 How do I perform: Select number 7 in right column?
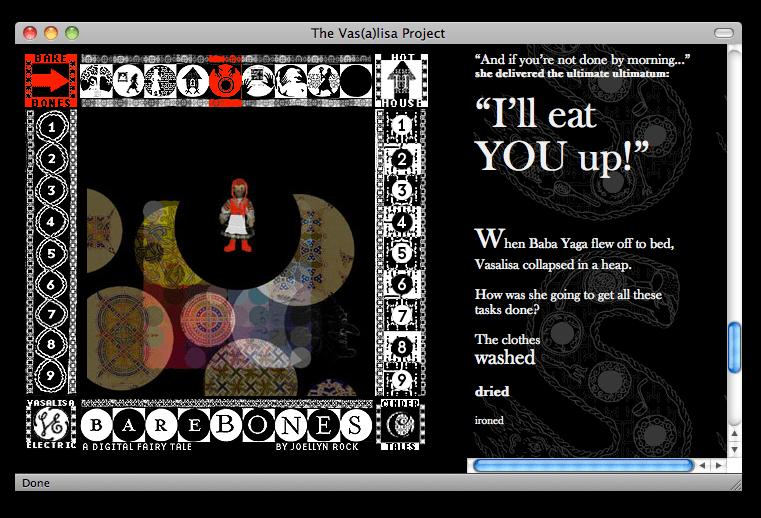(x=401, y=316)
